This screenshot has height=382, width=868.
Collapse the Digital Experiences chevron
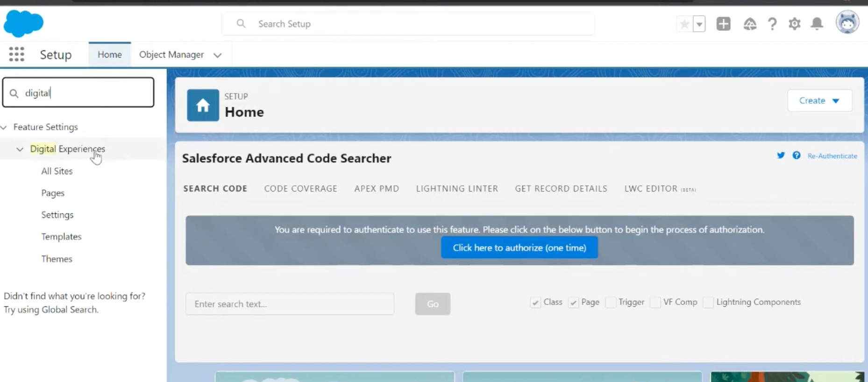(20, 149)
